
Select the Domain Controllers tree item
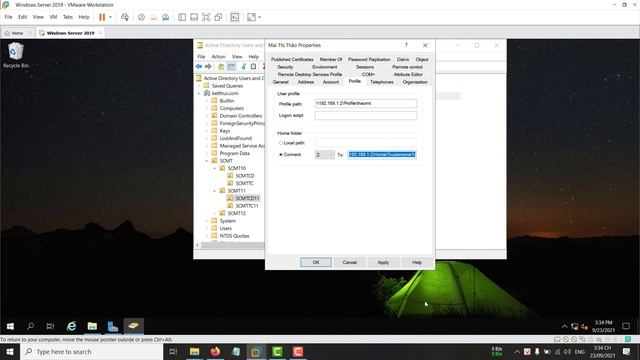(240, 116)
